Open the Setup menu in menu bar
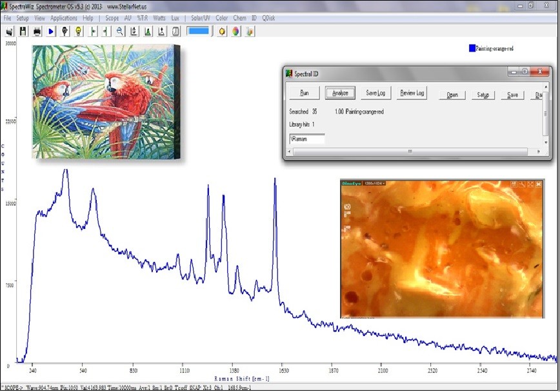This screenshot has width=560, height=392. [23, 18]
